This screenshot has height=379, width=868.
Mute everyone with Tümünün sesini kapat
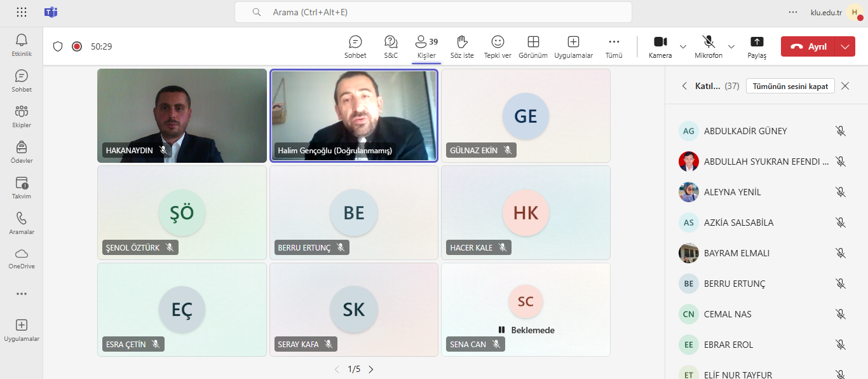[790, 86]
